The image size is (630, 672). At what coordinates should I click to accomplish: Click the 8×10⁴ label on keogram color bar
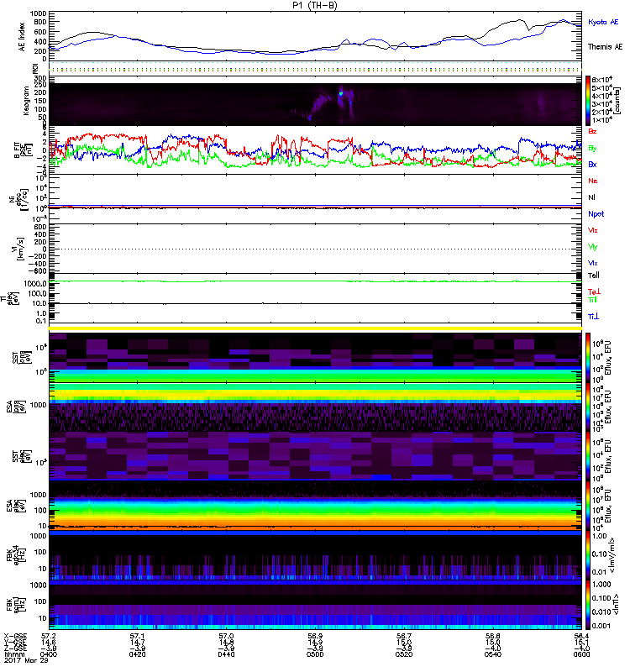tap(602, 80)
